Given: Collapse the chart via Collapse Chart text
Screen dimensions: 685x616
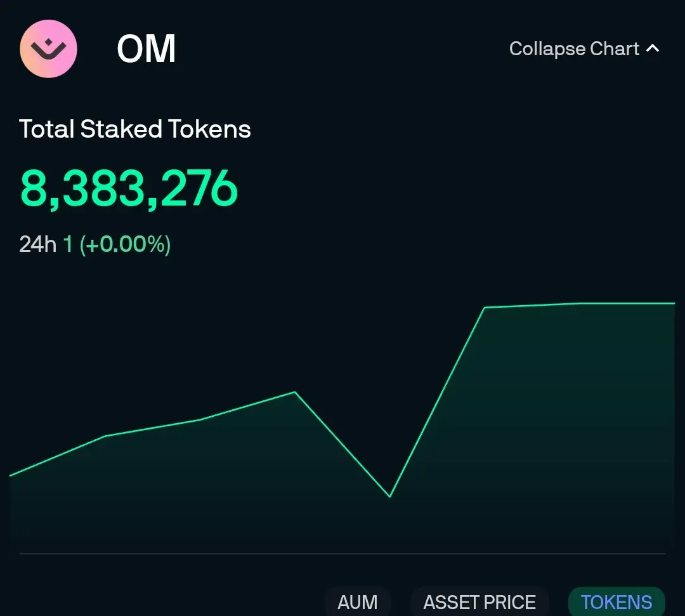Looking at the screenshot, I should (x=574, y=49).
